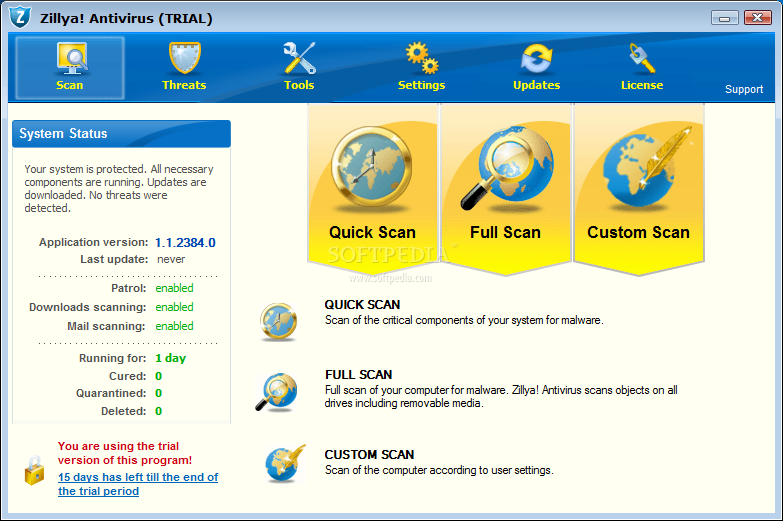The width and height of the screenshot is (783, 521).
Task: Open the trial period days-left link
Action: tap(138, 484)
